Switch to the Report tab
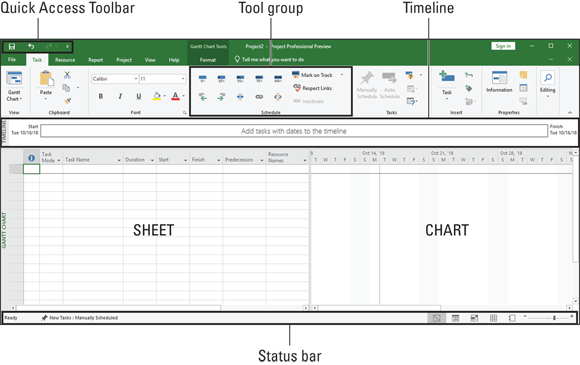 [95, 60]
